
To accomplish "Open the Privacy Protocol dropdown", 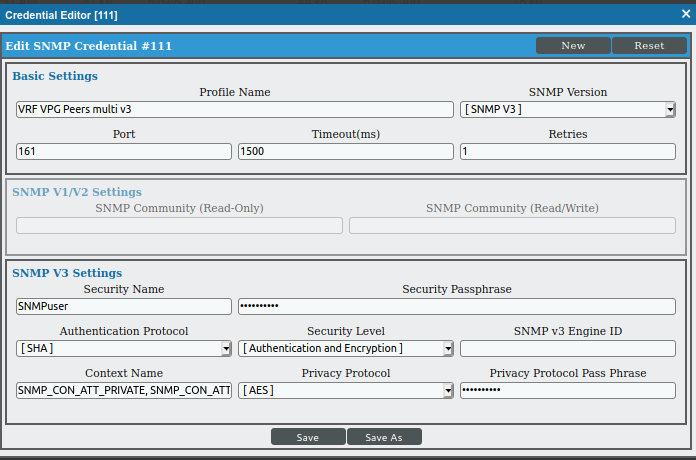I will 346,391.
